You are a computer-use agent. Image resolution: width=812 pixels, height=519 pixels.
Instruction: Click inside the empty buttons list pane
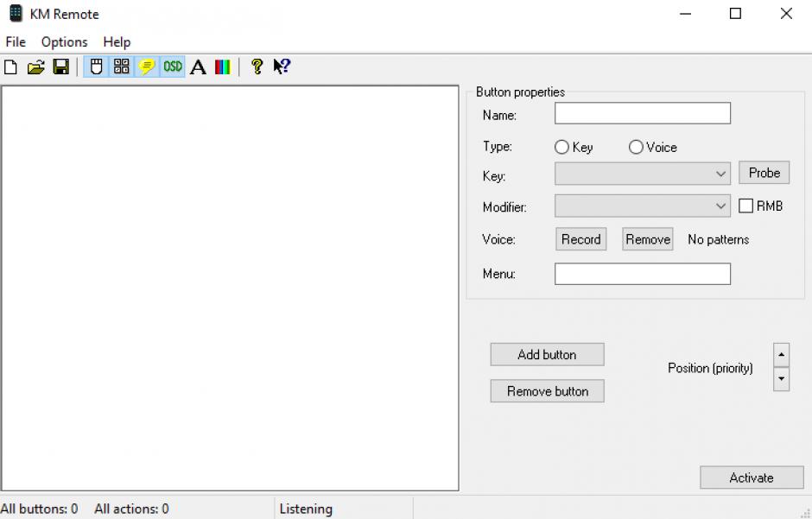point(230,288)
